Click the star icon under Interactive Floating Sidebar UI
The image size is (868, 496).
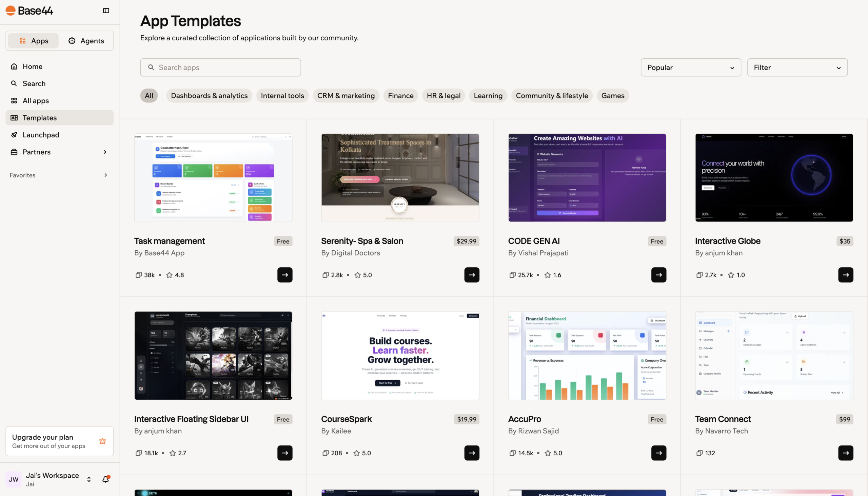173,453
